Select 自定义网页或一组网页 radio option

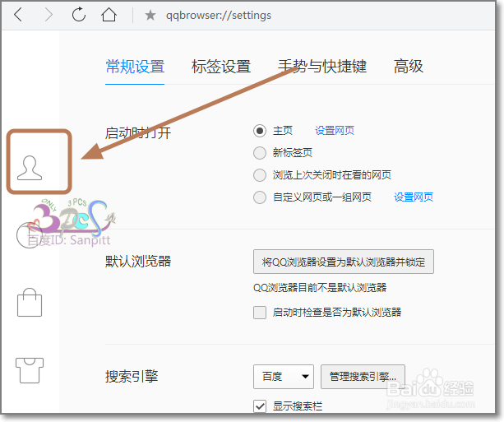coord(260,197)
